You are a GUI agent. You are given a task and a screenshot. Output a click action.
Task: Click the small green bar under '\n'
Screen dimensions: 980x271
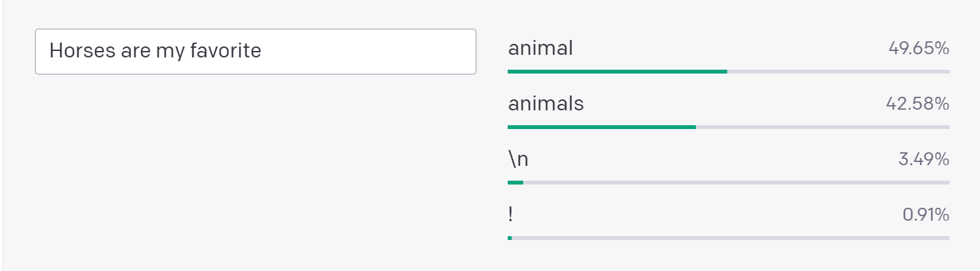(x=515, y=183)
